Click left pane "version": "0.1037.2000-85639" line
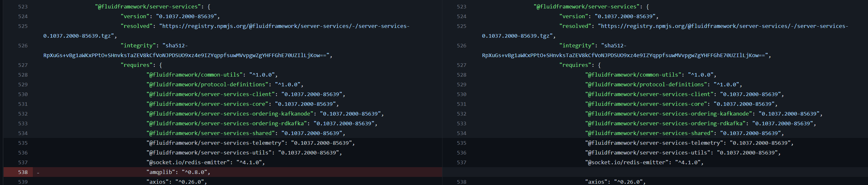Viewport: 868px width, 185px height. 170,17
